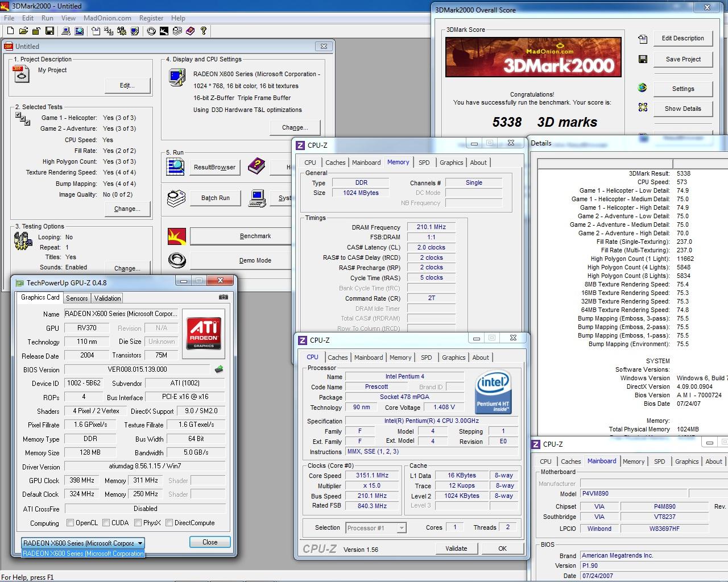Click the ResultBrowser icon in the Run section

(x=176, y=166)
